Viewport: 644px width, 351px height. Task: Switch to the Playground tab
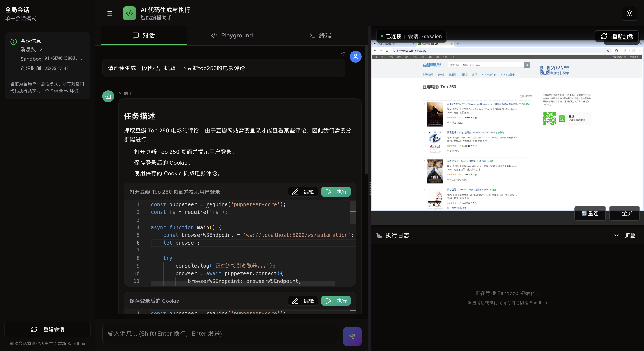pos(232,36)
